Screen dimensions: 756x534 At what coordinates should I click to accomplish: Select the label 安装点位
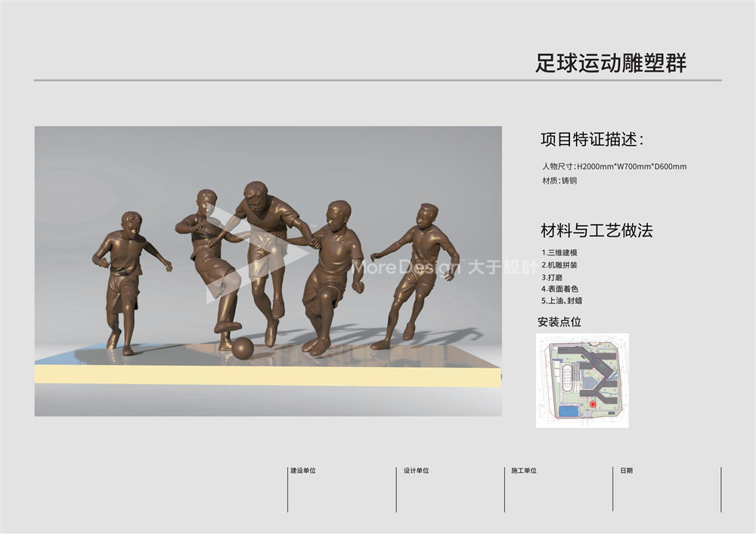tap(559, 322)
